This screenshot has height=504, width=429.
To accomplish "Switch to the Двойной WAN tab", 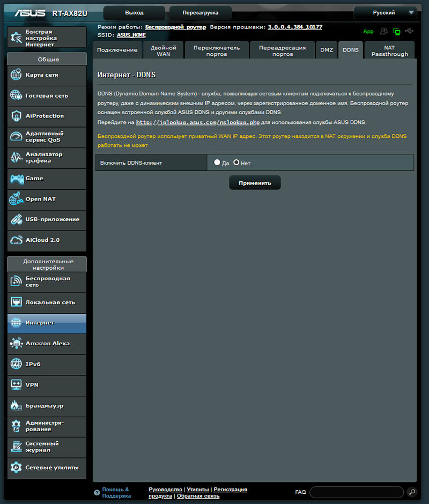I will 164,50.
